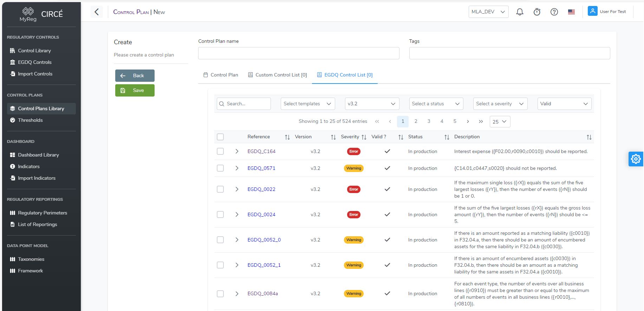Switch to the Custom Control List tab
Screen dimensions: 644x311
coord(278,75)
